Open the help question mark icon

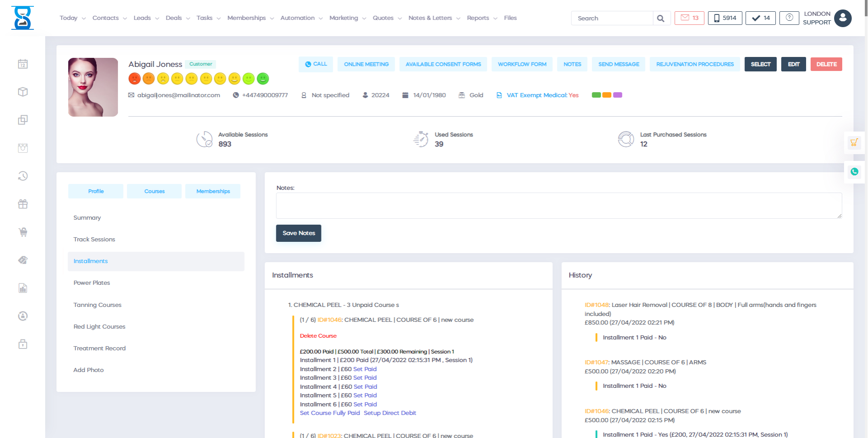coord(789,18)
